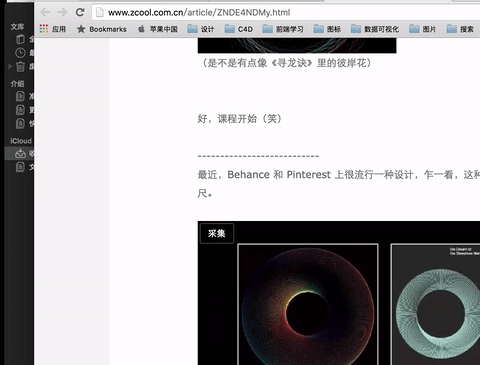480x365 pixels.
Task: Open the colorful torus artwork thumbnail
Action: pos(308,304)
